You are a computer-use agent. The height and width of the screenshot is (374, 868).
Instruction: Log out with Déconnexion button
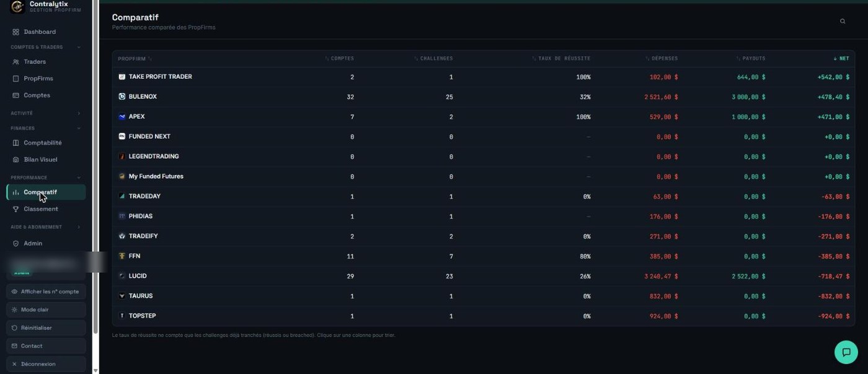46,364
